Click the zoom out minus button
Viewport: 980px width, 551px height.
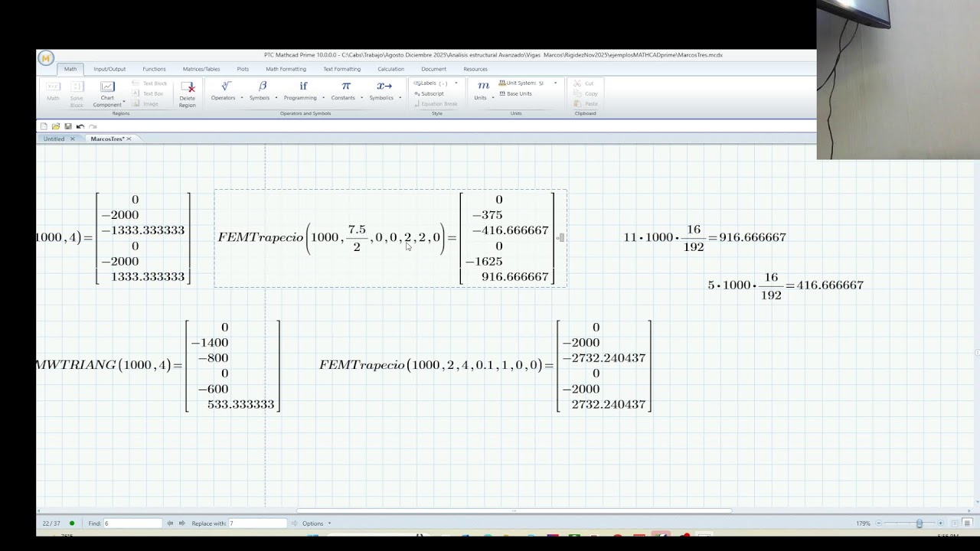[878, 523]
